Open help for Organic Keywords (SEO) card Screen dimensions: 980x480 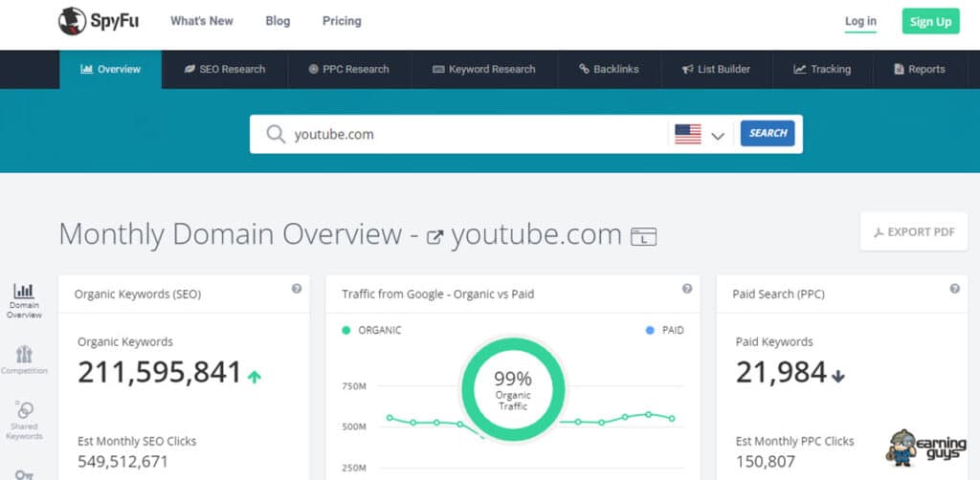pos(297,289)
